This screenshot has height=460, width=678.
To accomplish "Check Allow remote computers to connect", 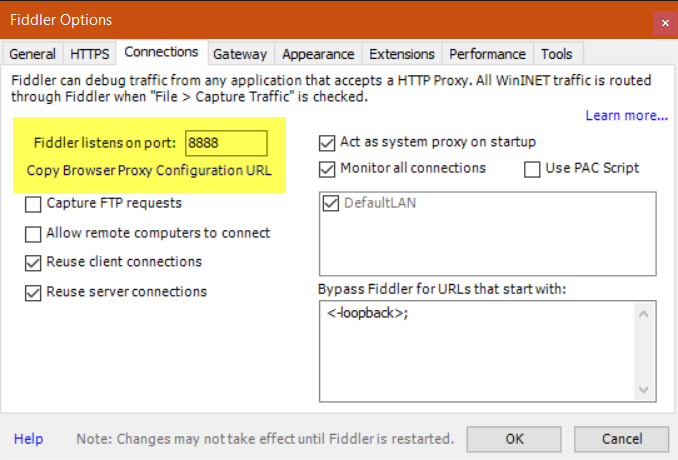I will click(33, 234).
